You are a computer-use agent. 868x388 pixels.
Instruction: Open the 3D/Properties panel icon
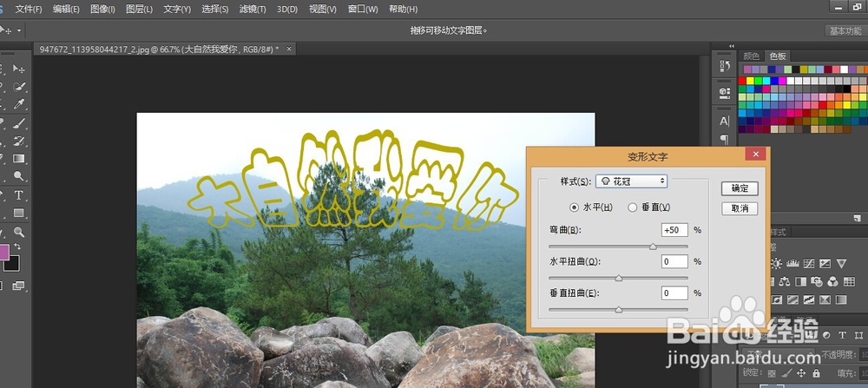[x=725, y=92]
